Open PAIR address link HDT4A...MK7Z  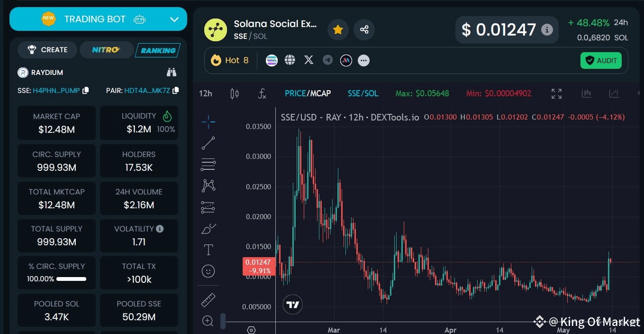coord(147,90)
